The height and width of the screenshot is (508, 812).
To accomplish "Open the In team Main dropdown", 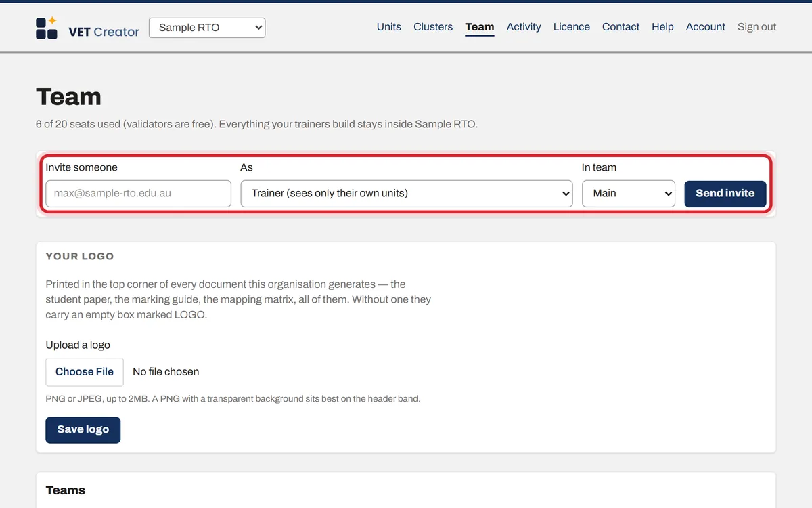I will [629, 193].
